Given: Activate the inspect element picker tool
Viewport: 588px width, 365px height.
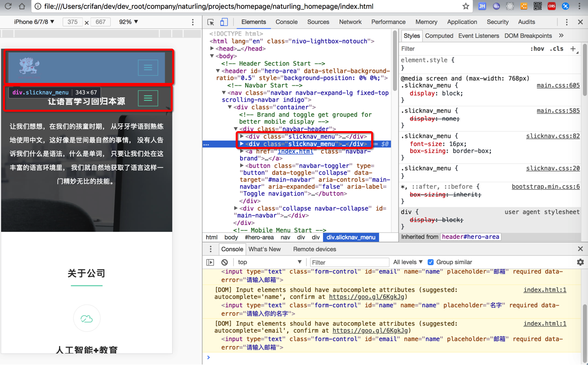Looking at the screenshot, I should (x=211, y=22).
